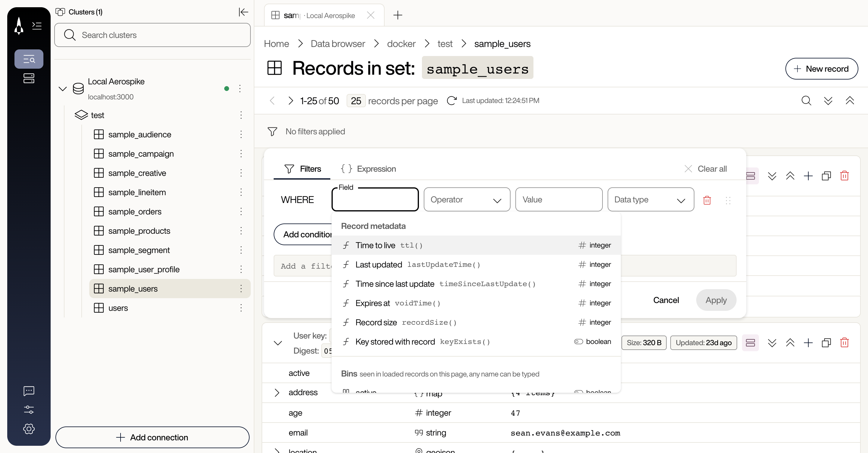Viewport: 868px width, 453px height.
Task: Select Key stored with record keyExists()
Action: pos(476,342)
